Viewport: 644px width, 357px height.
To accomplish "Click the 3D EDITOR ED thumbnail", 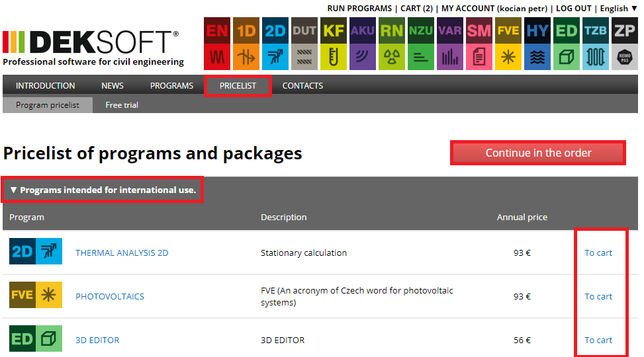I will click(36, 338).
